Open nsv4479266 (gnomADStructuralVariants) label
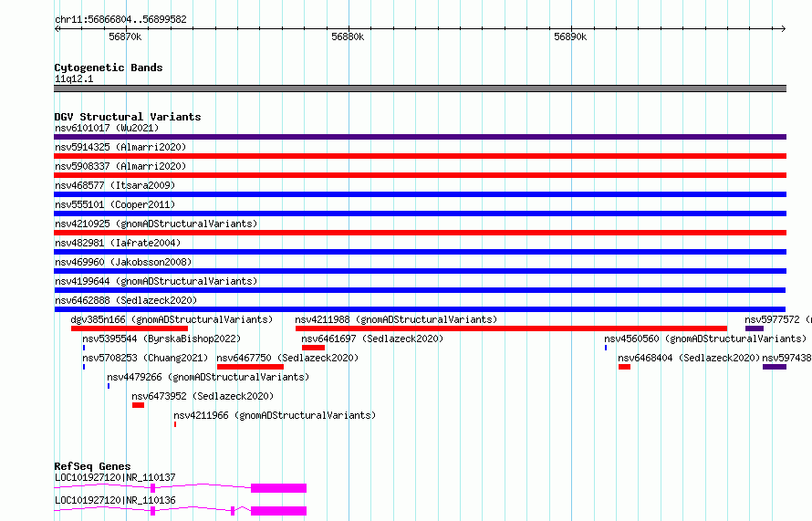812x521 pixels. coord(208,377)
